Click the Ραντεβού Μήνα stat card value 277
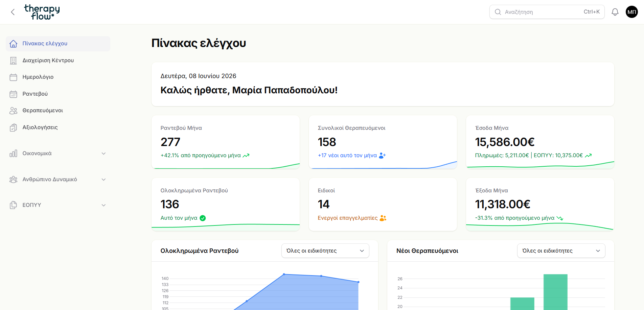The width and height of the screenshot is (644, 310). click(x=170, y=142)
